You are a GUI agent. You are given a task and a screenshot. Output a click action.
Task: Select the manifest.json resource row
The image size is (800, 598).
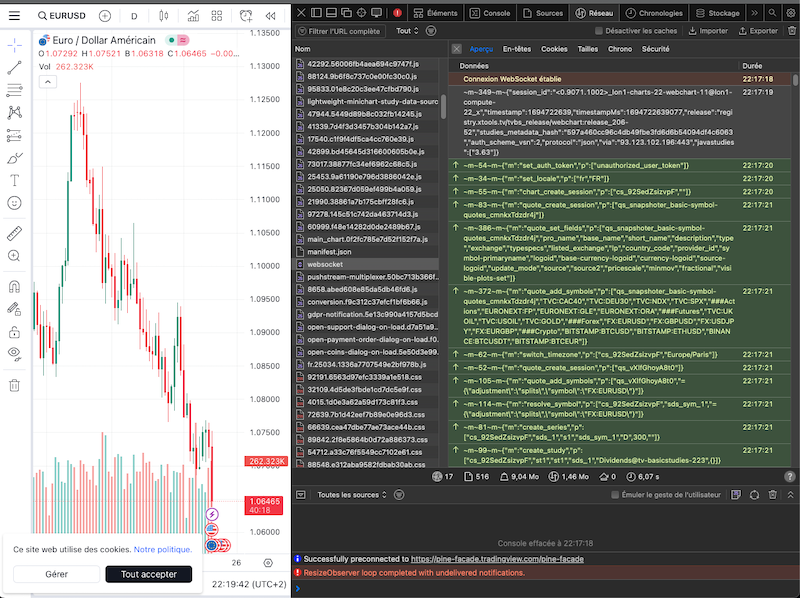click(x=366, y=252)
